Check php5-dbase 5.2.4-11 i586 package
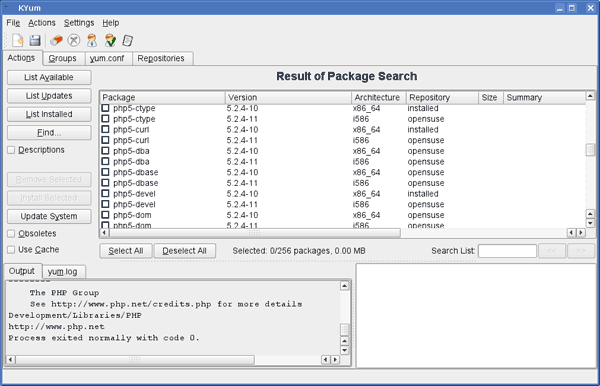The image size is (600, 386). 105,183
